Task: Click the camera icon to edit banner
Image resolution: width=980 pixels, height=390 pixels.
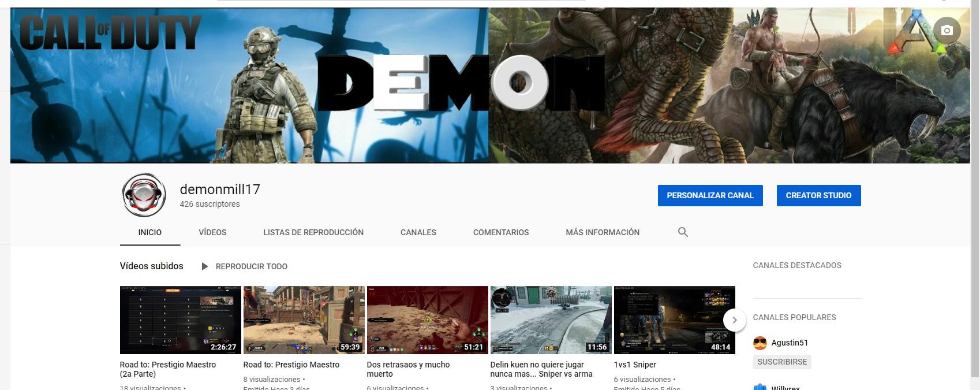Action: tap(947, 31)
